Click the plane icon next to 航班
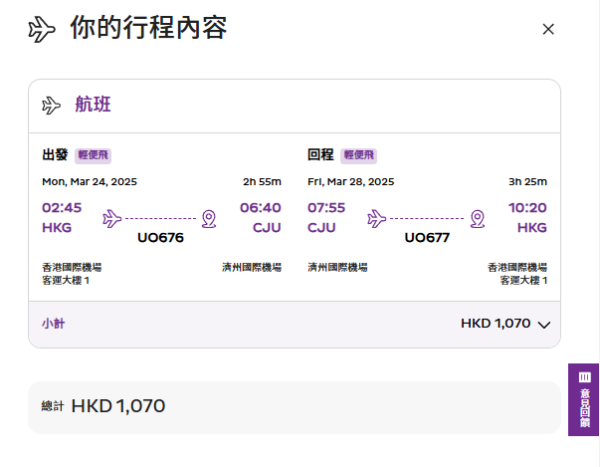This screenshot has width=600, height=467. [52, 105]
